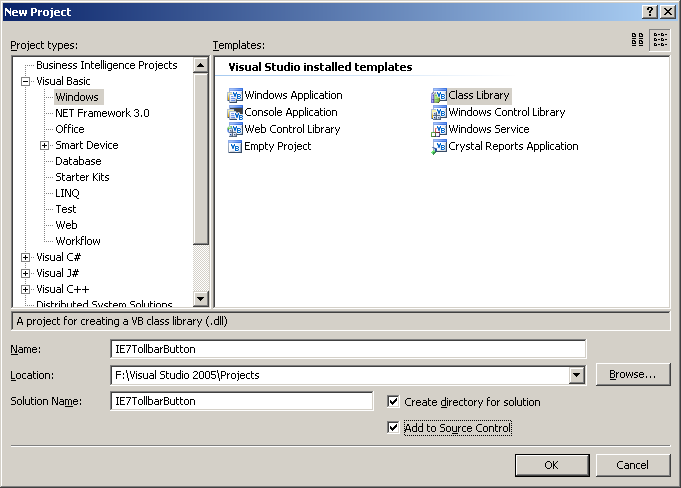The width and height of the screenshot is (681, 488).
Task: Select Database project type
Action: click(x=78, y=162)
